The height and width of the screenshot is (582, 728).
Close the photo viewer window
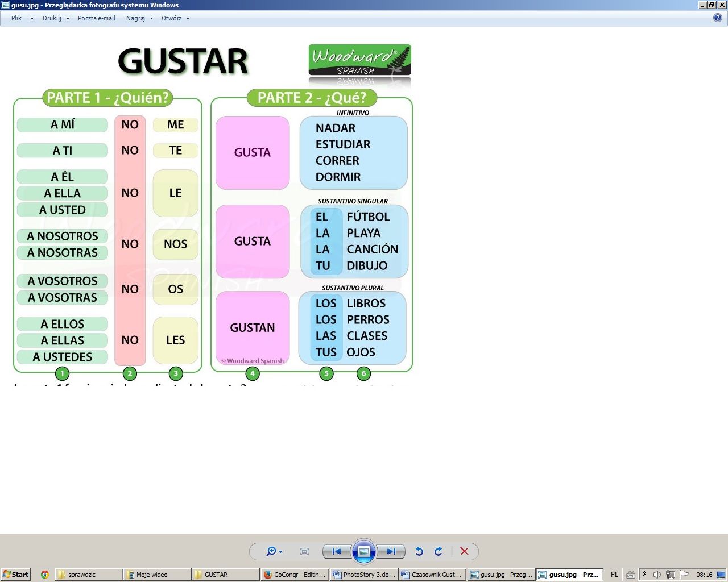click(x=721, y=5)
